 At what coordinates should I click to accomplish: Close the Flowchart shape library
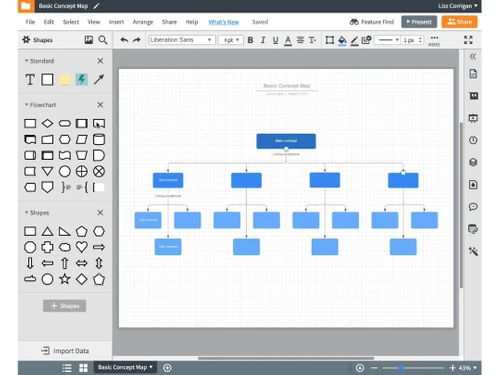[x=100, y=105]
